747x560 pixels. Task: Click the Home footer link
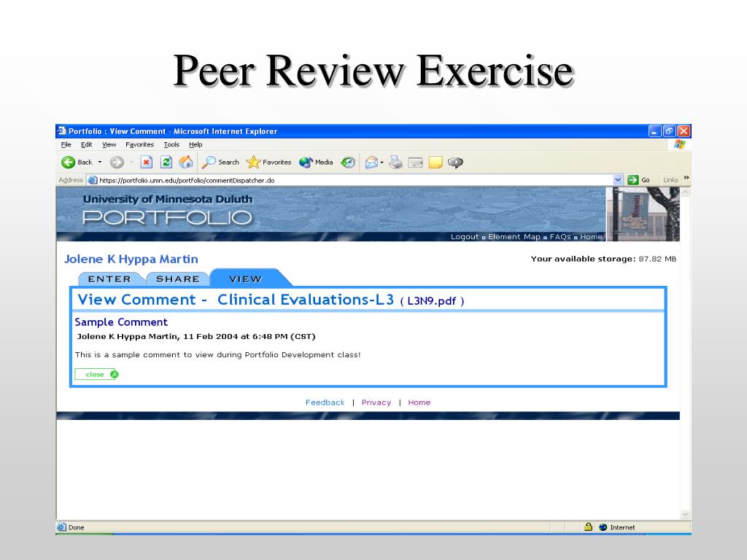point(419,402)
